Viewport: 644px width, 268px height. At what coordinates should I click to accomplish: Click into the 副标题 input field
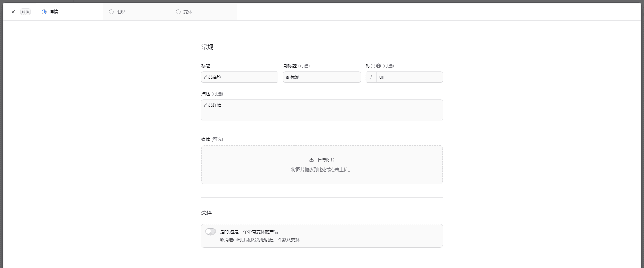(x=322, y=77)
